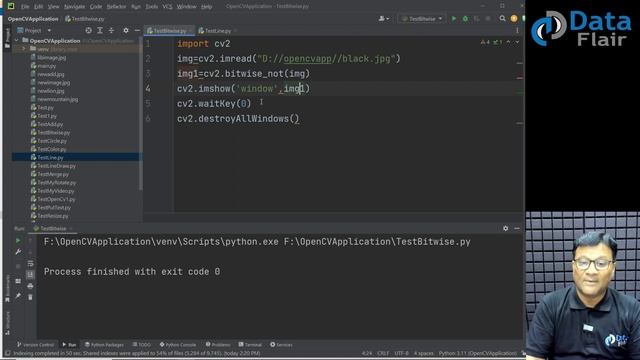Image resolution: width=640 pixels, height=360 pixels.
Task: Clear Run console with trash icon
Action: click(x=30, y=297)
